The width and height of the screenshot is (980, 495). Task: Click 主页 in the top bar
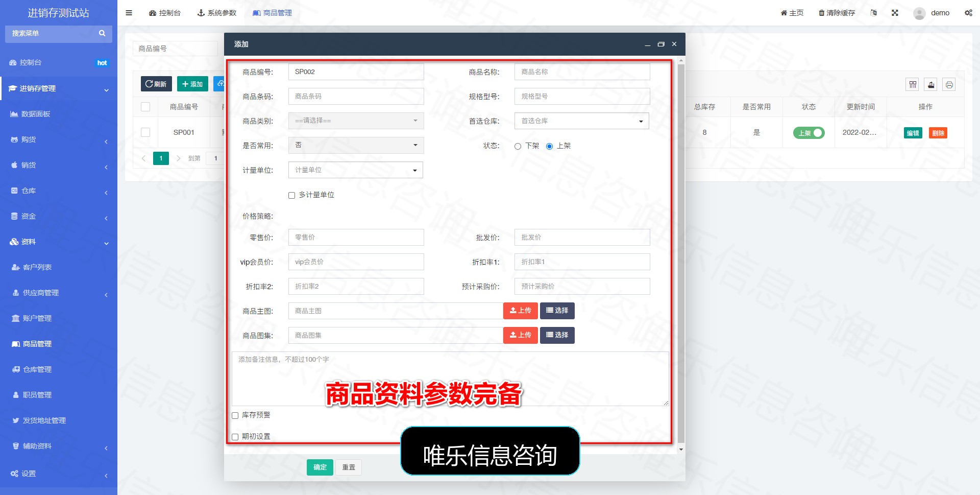[x=792, y=13]
